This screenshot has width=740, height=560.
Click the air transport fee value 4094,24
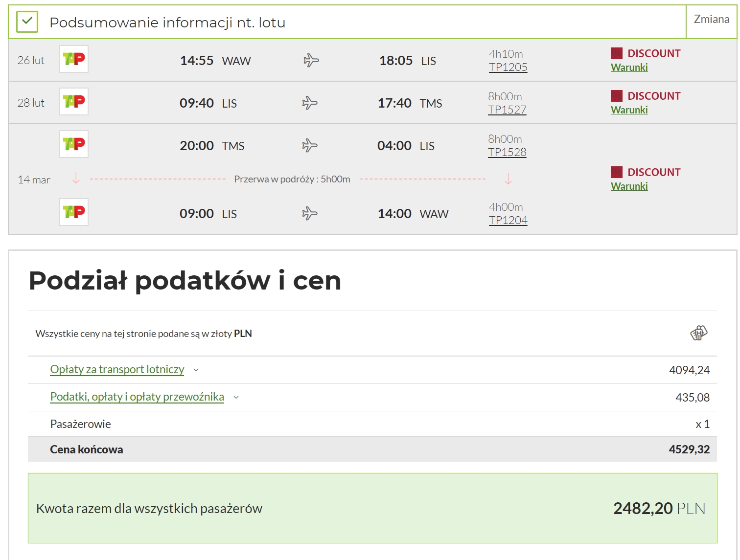coord(689,370)
